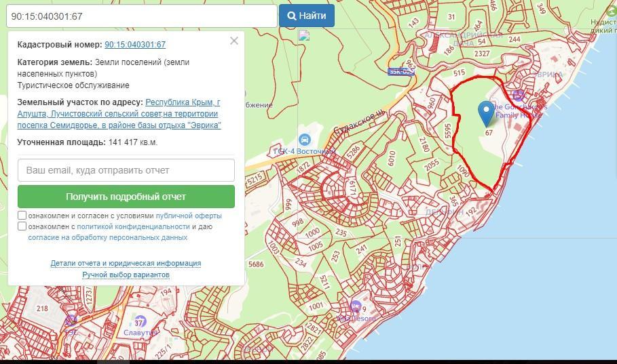Click the broken image icon below search

(x=304, y=36)
